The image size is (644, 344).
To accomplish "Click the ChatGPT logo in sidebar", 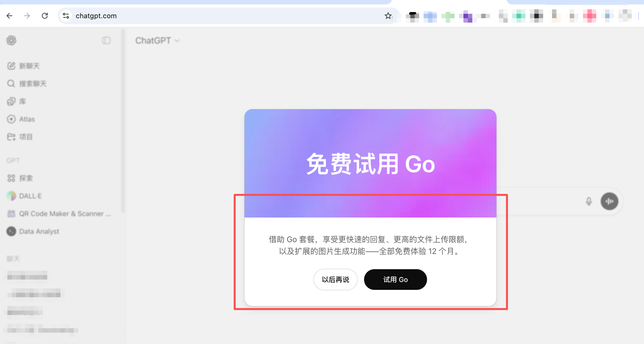I will (x=11, y=40).
